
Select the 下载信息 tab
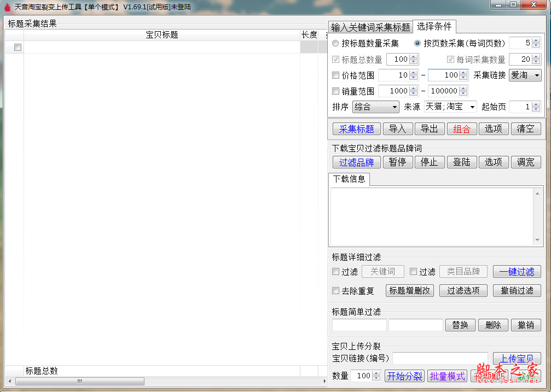[349, 179]
